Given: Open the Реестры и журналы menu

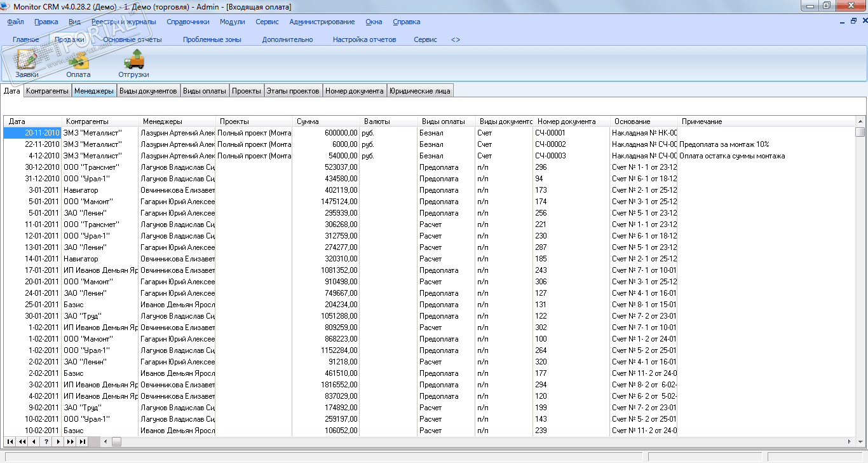Looking at the screenshot, I should tap(123, 22).
